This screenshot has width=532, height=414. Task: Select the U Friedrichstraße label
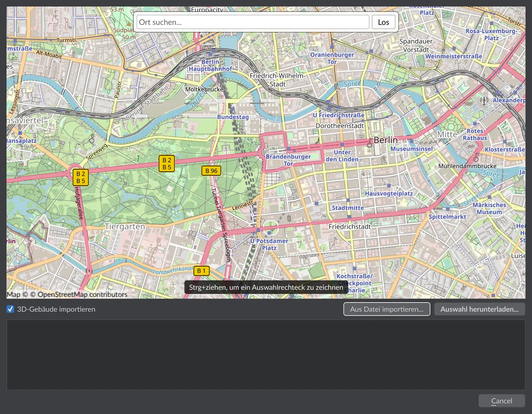(x=338, y=115)
